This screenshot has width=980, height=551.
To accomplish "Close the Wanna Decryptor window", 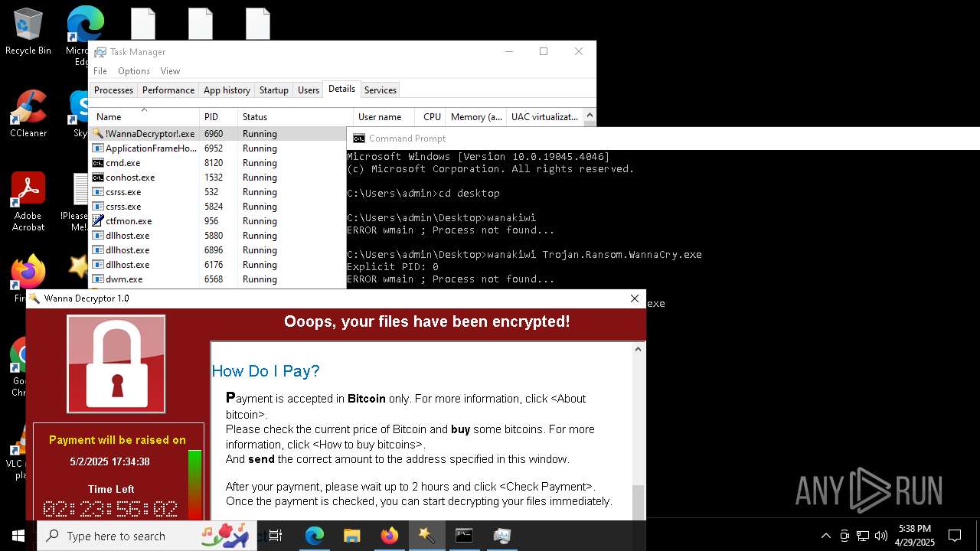I will point(635,298).
